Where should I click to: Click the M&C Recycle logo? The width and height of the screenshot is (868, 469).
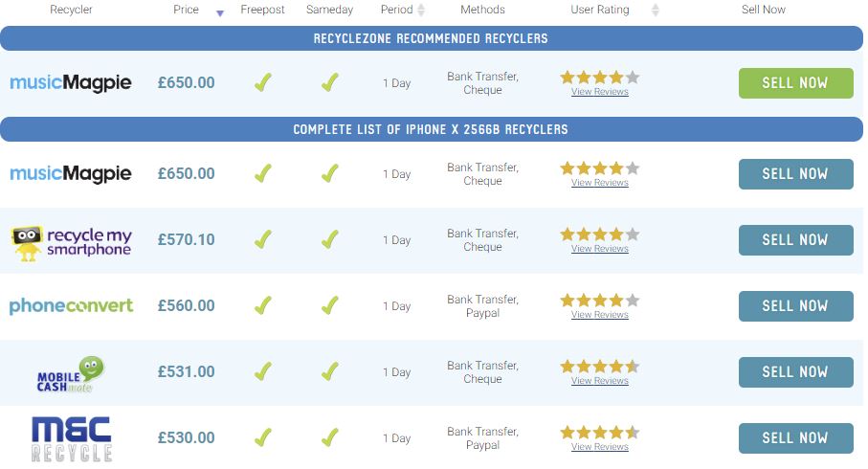pyautogui.click(x=72, y=438)
